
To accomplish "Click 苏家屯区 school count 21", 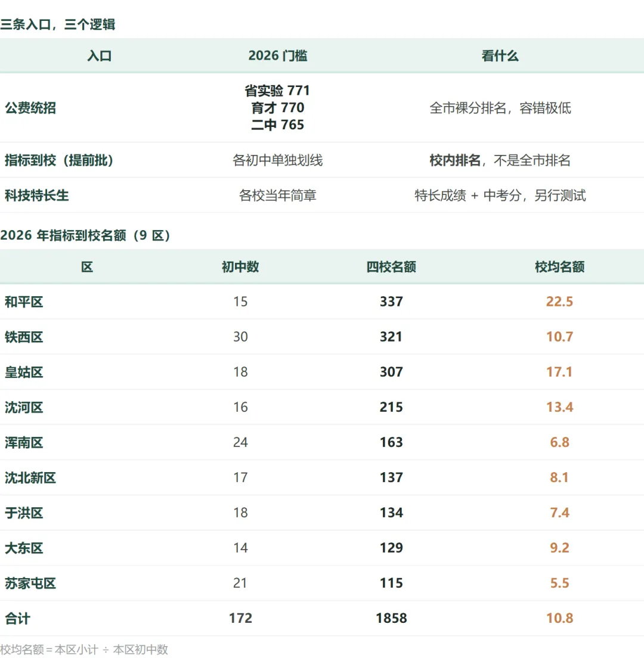I will (240, 583).
